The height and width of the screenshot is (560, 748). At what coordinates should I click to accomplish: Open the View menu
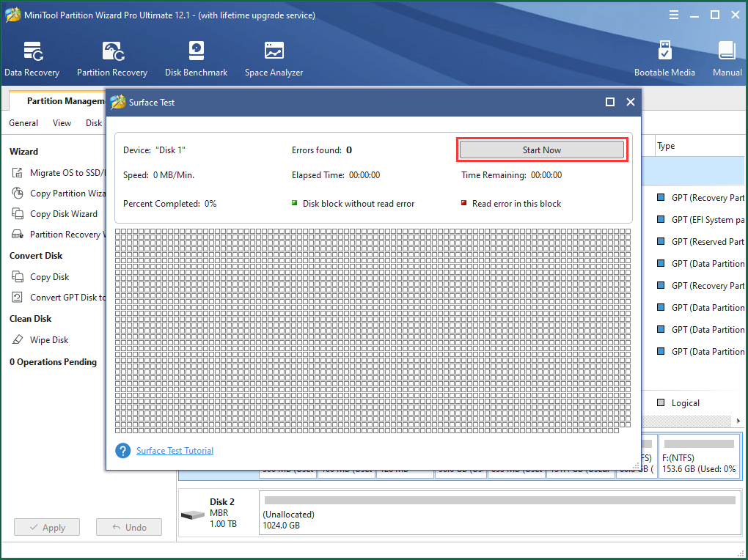coord(62,123)
